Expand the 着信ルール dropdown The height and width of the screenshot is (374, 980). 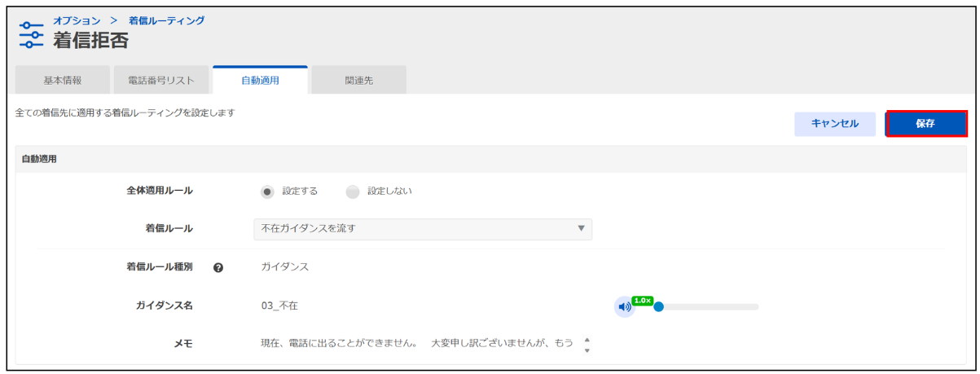tap(422, 229)
